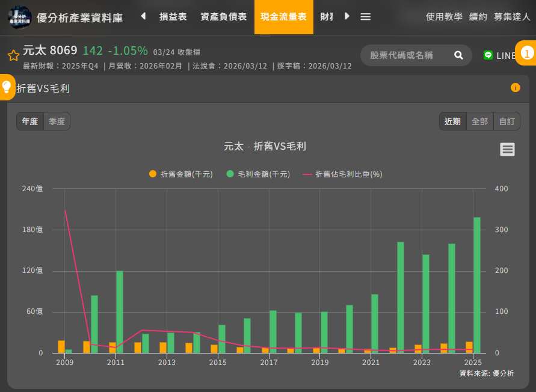Open the hamburger navigation menu
This screenshot has width=536, height=392.
coord(365,17)
